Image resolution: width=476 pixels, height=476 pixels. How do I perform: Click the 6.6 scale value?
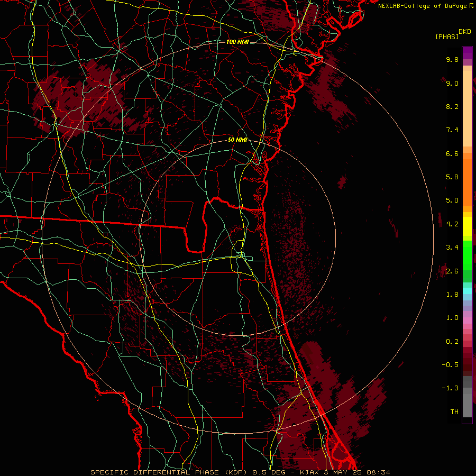[452, 153]
